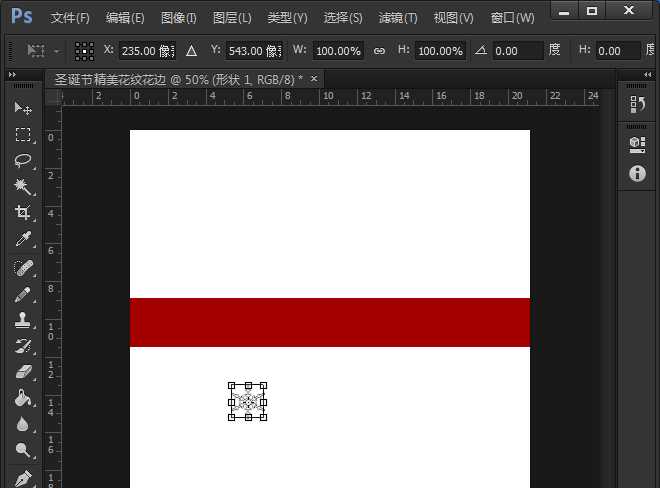Click the W width percentage field
This screenshot has width=660, height=488.
pyautogui.click(x=338, y=50)
